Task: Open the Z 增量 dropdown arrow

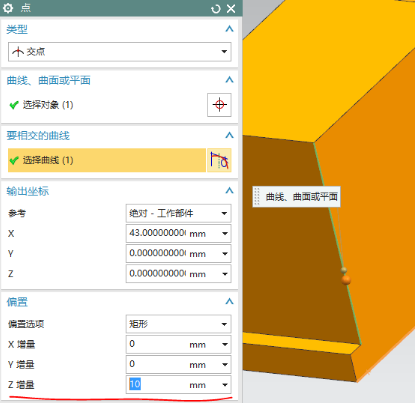Action: tap(225, 385)
